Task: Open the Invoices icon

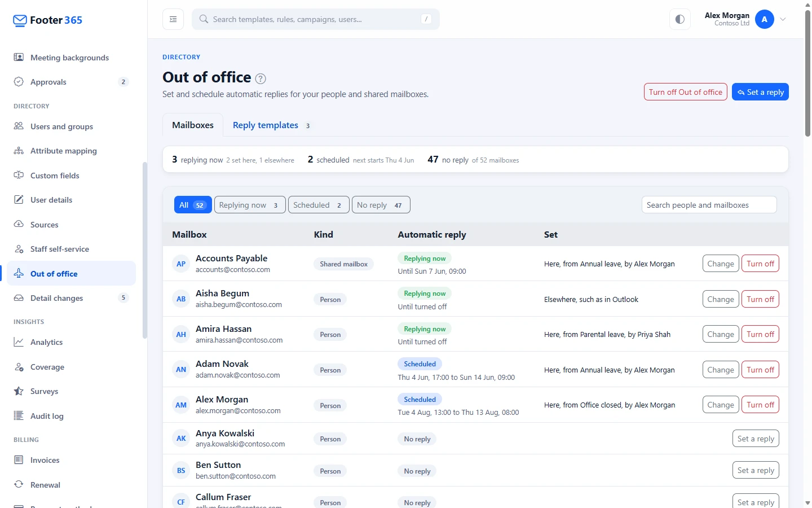Action: 19,460
